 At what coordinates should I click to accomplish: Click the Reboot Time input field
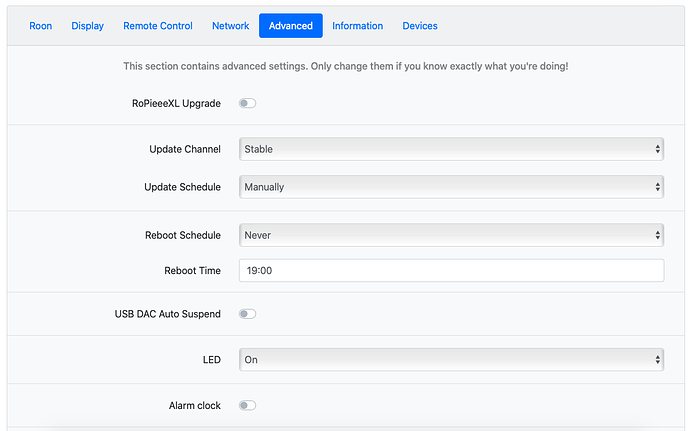pyautogui.click(x=451, y=270)
